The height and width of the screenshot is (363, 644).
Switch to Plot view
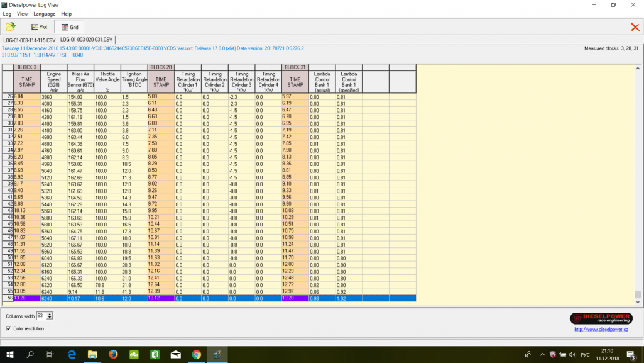[x=39, y=27]
